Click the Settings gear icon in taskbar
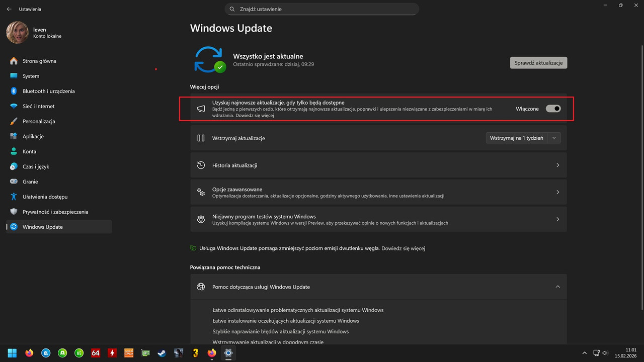 click(228, 353)
